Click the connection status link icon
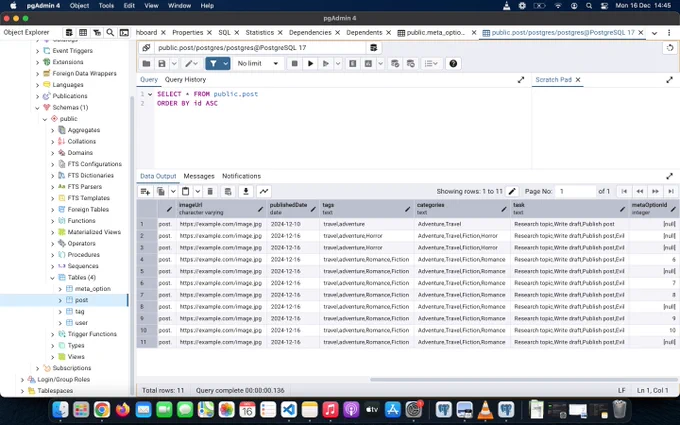 pos(146,48)
